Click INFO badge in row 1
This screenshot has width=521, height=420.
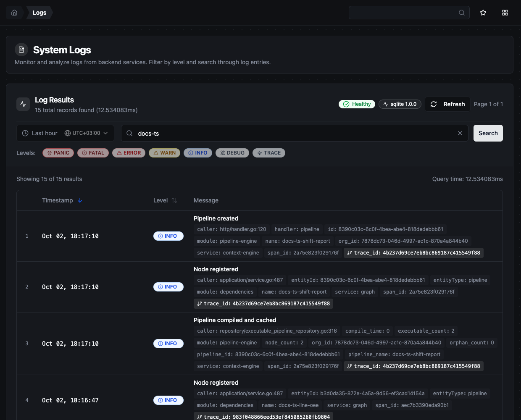click(168, 236)
